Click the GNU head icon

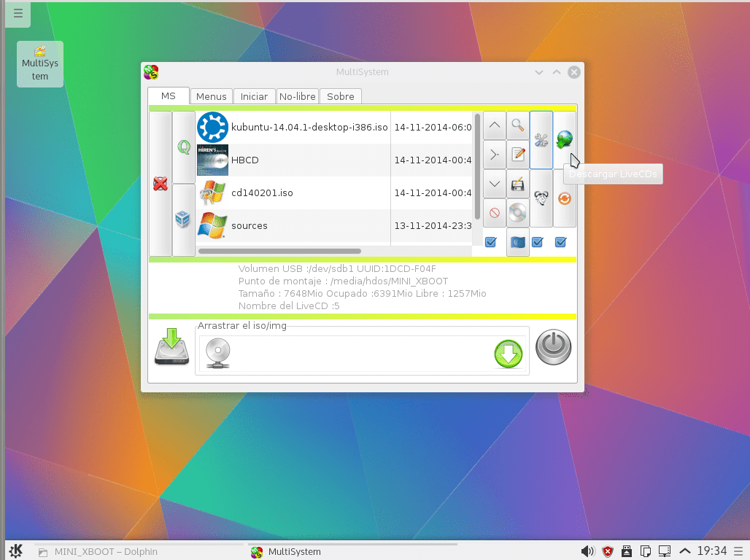[541, 198]
